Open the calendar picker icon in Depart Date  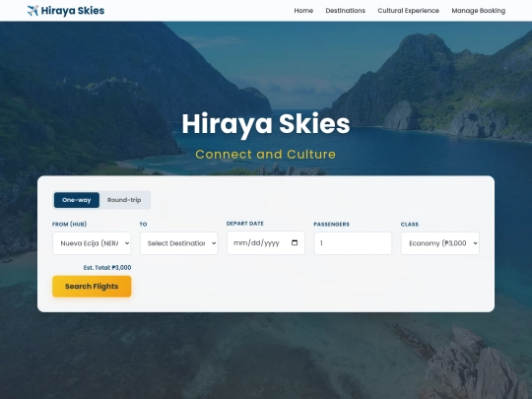[295, 242]
